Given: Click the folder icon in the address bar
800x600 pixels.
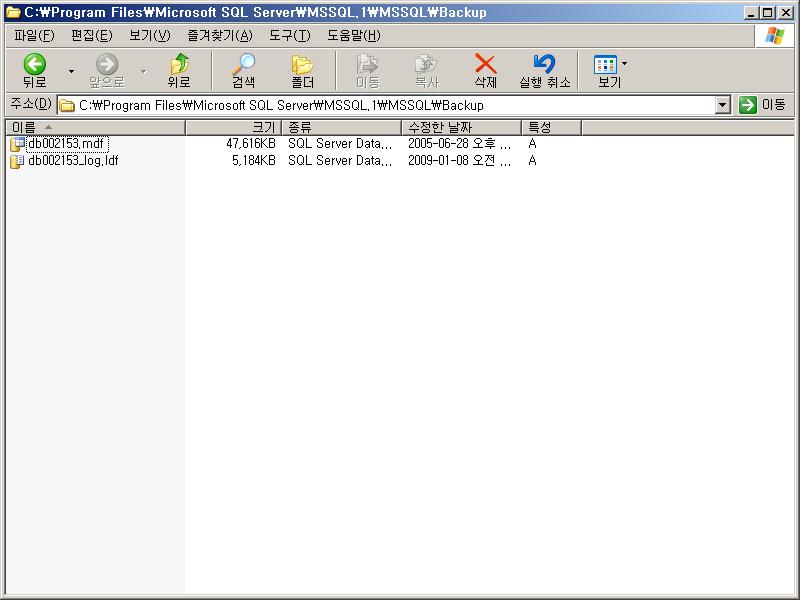Looking at the screenshot, I should [67, 106].
